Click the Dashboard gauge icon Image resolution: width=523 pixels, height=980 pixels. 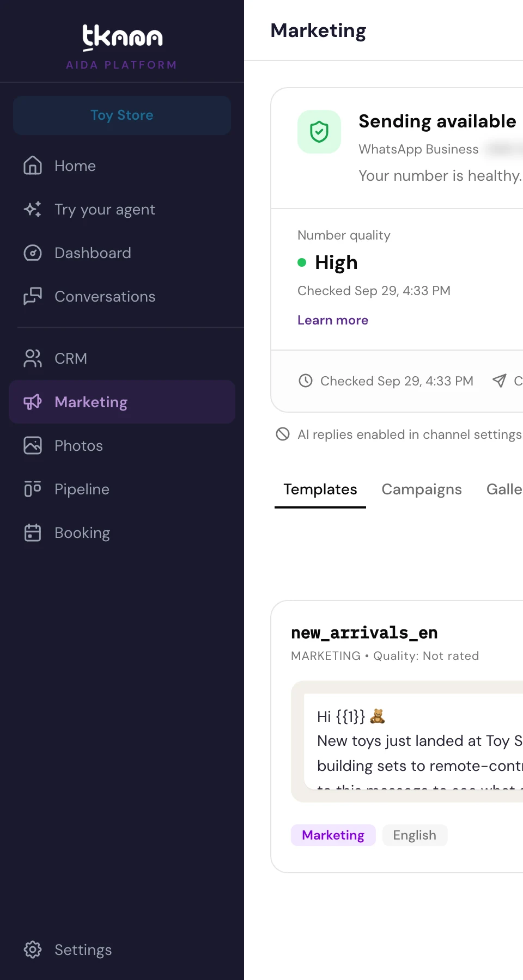coord(33,253)
